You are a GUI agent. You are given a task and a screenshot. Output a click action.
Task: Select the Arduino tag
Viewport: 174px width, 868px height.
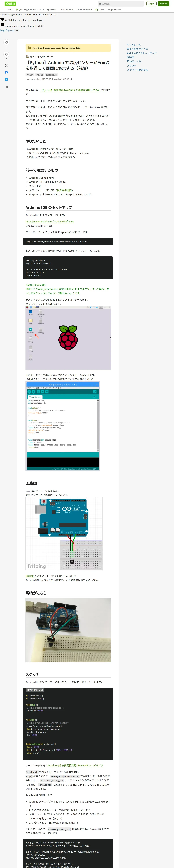(x=39, y=75)
